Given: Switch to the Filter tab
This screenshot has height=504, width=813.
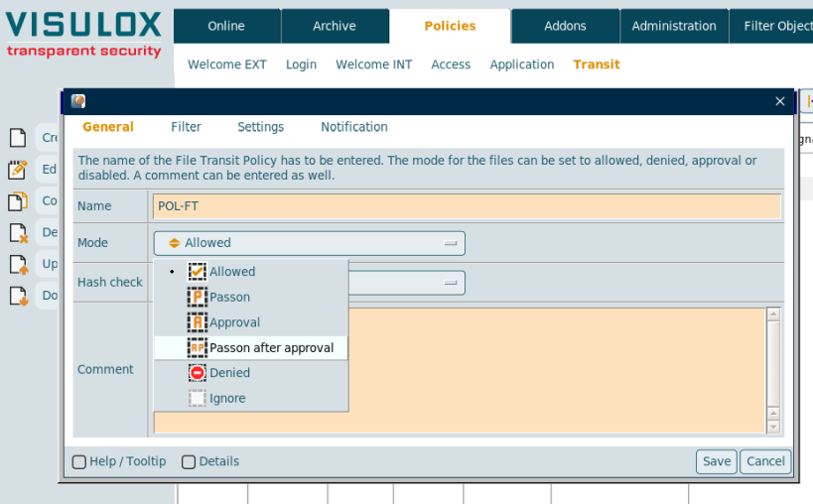Looking at the screenshot, I should click(186, 127).
